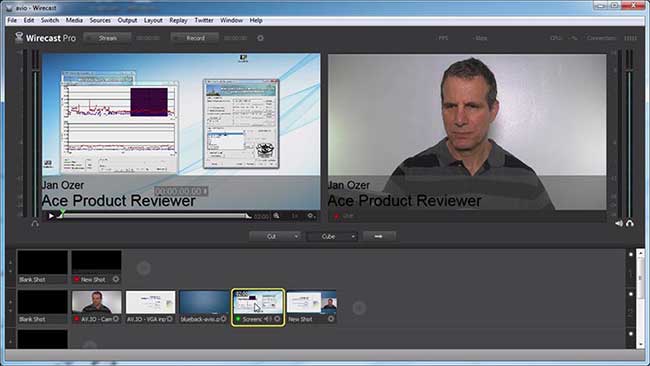The width and height of the screenshot is (650, 366).
Task: Open the Sources menu
Action: (x=100, y=20)
